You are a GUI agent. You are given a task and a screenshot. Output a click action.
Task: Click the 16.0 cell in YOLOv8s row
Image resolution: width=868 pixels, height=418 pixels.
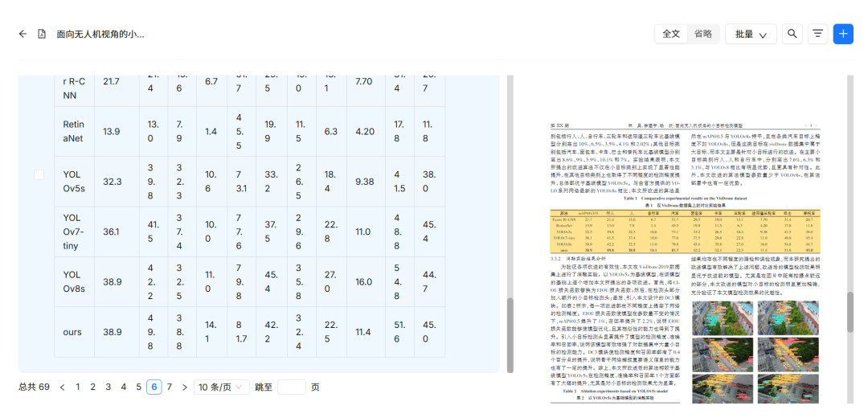(x=364, y=282)
